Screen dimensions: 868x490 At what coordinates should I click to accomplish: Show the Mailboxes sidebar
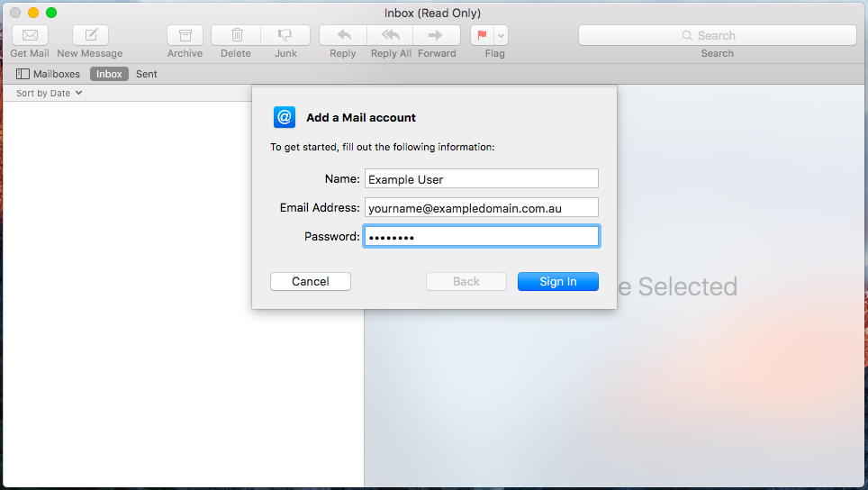tap(49, 74)
